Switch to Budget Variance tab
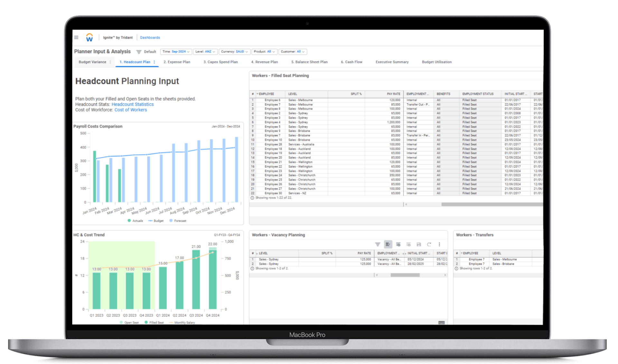 pos(92,62)
